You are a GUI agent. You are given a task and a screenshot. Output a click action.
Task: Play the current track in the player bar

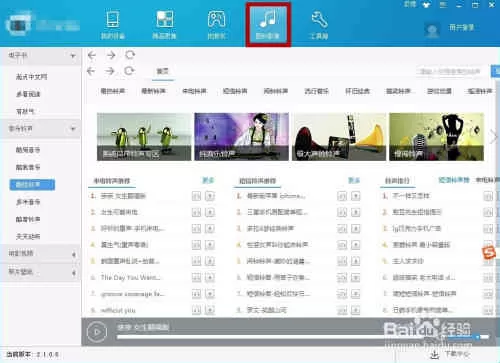[97, 332]
